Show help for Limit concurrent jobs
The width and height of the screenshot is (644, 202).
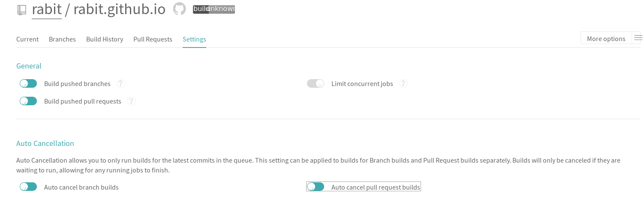click(403, 83)
